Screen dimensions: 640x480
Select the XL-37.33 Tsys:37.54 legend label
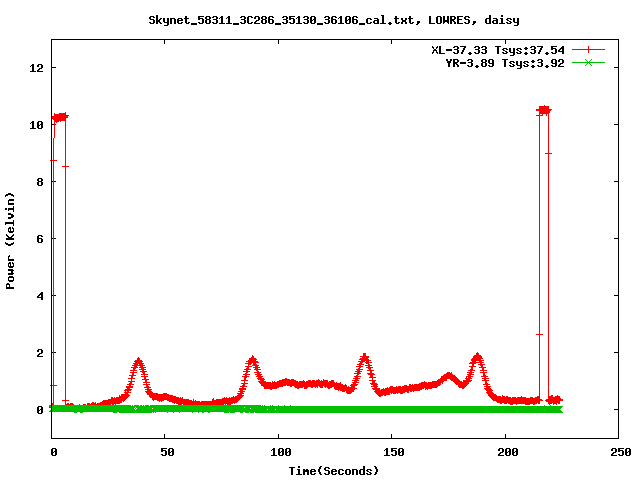tap(498, 50)
